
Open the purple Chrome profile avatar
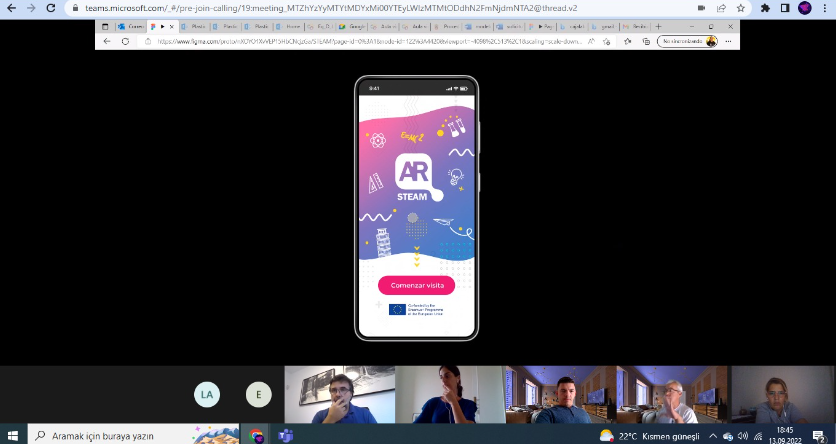pos(804,7)
